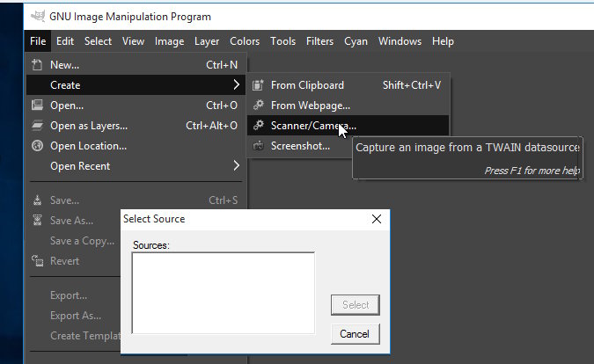The image size is (594, 364).
Task: Open the File menu
Action: click(38, 40)
